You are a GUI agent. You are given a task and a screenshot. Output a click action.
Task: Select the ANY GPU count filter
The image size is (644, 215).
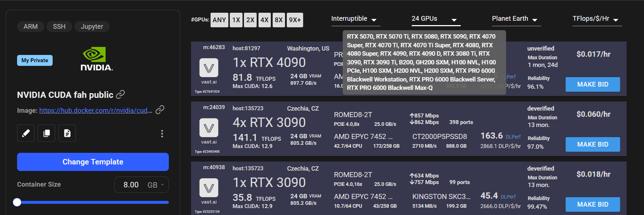(x=219, y=20)
